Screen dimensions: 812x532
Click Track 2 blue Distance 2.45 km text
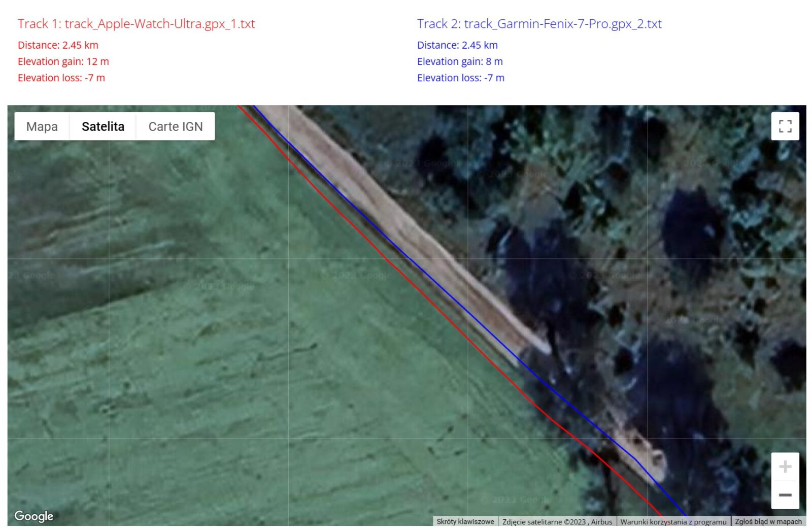(x=457, y=45)
